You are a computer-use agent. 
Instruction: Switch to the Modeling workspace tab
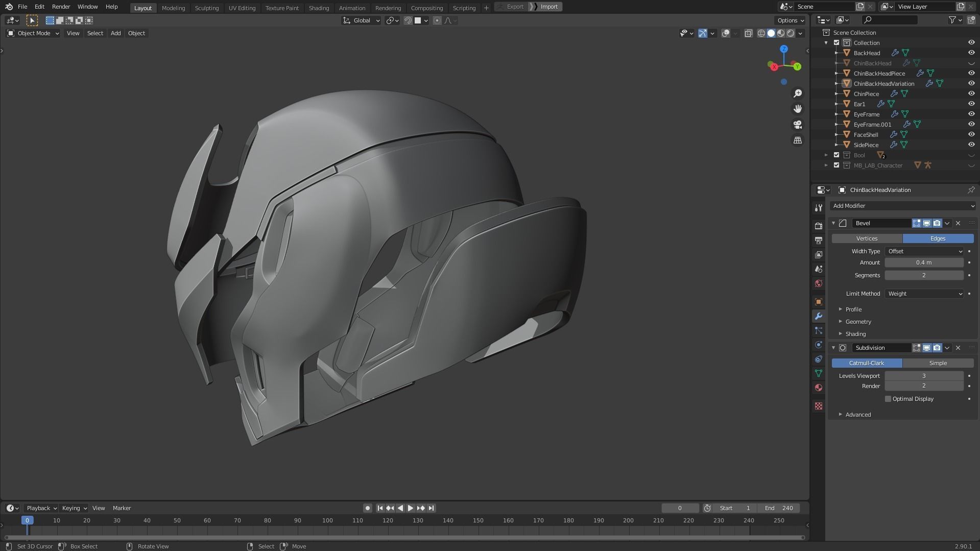coord(173,8)
